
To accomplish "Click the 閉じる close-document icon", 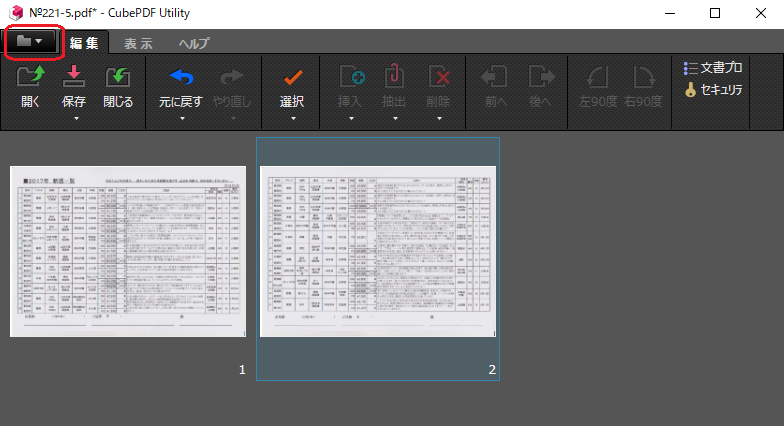I will pos(118,77).
